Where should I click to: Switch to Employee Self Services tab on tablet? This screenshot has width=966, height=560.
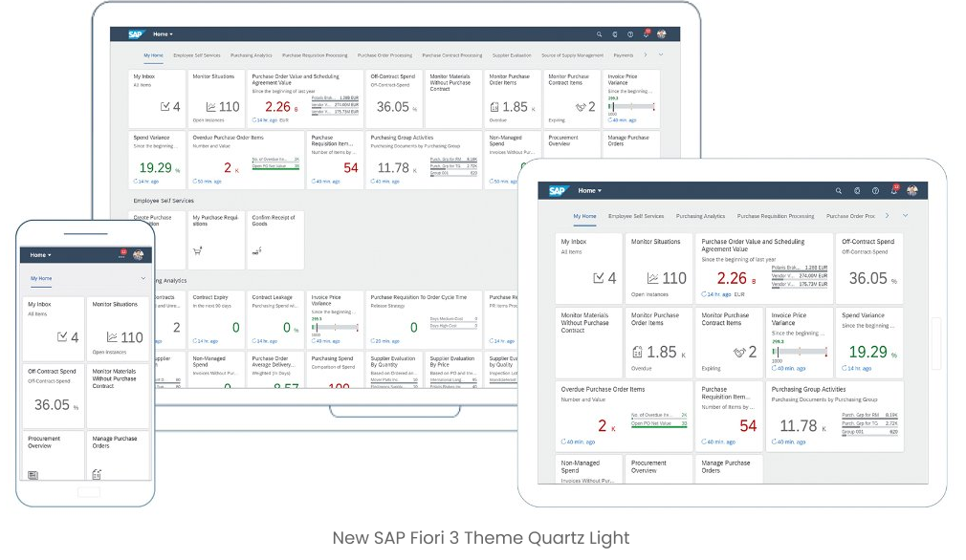(636, 216)
